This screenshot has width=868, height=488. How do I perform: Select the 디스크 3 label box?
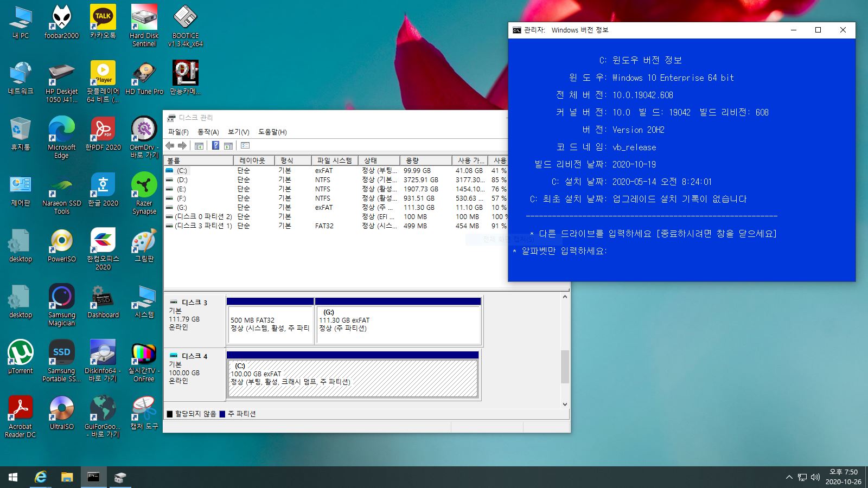[195, 320]
